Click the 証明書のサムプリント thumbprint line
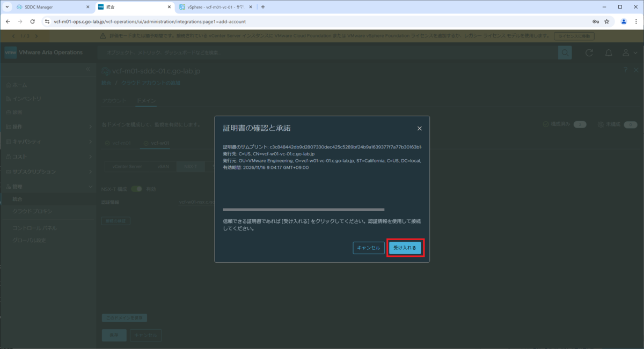The image size is (644, 349). [x=322, y=147]
